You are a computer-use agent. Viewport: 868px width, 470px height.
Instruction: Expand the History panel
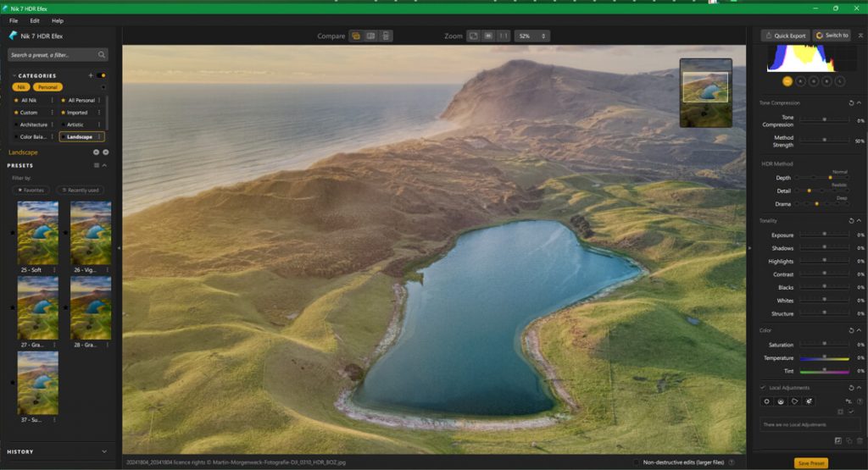[x=104, y=451]
